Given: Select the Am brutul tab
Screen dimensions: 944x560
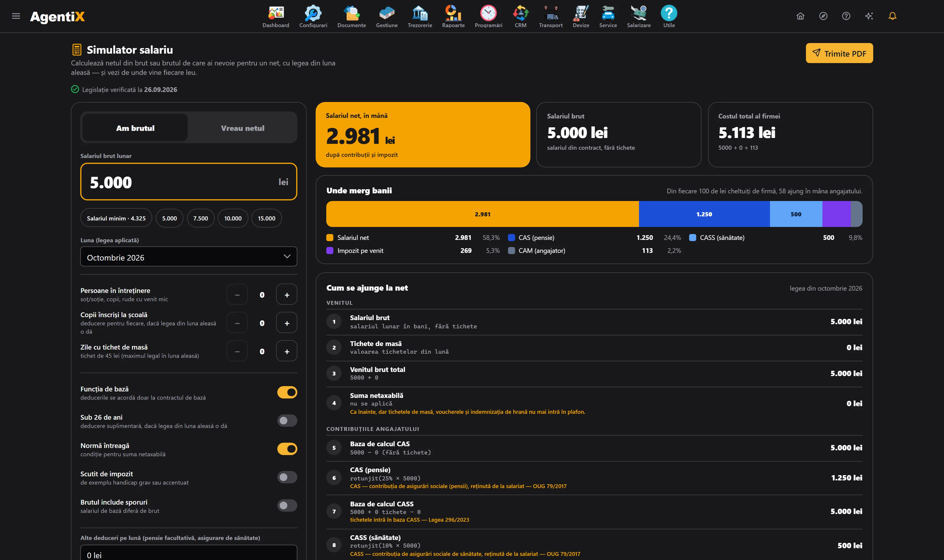Looking at the screenshot, I should [135, 128].
